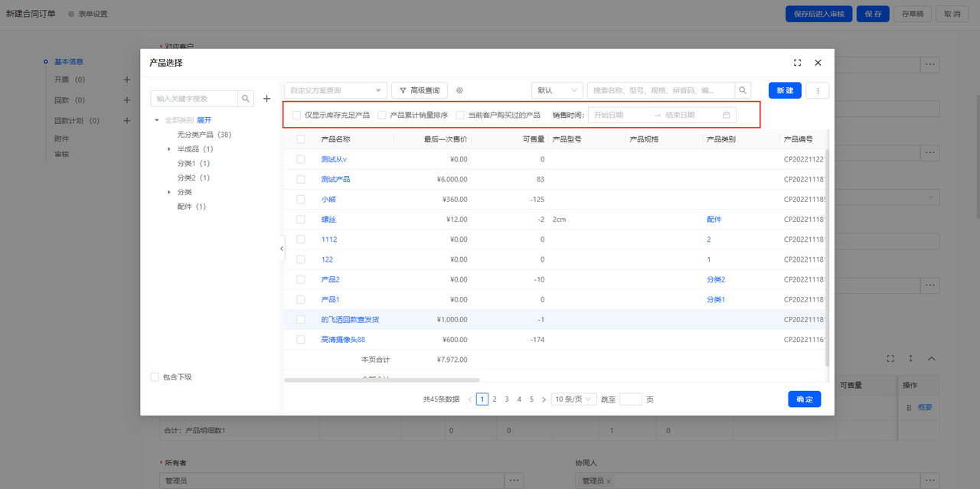This screenshot has width=980, height=489.
Task: Click 高级查询 advanced query button
Action: pos(420,90)
